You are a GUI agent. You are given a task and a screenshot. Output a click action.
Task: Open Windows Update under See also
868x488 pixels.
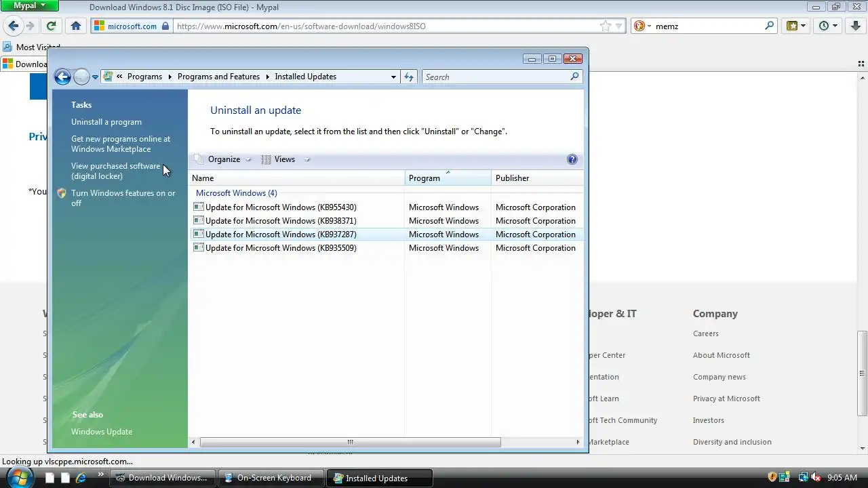(x=102, y=432)
